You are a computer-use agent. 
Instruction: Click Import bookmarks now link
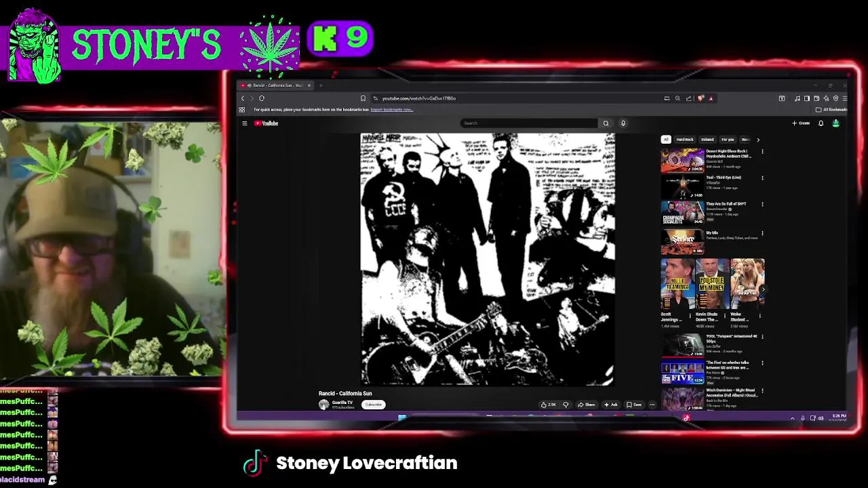pos(391,110)
